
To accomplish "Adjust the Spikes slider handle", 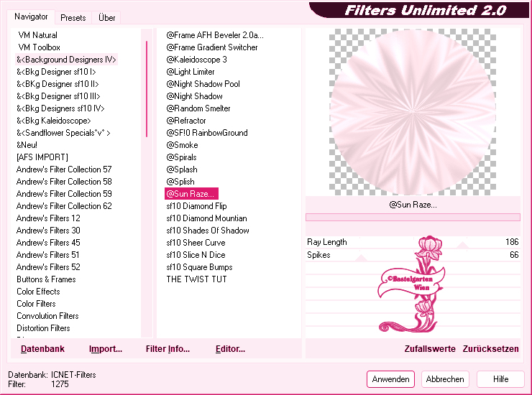I will (x=361, y=258).
